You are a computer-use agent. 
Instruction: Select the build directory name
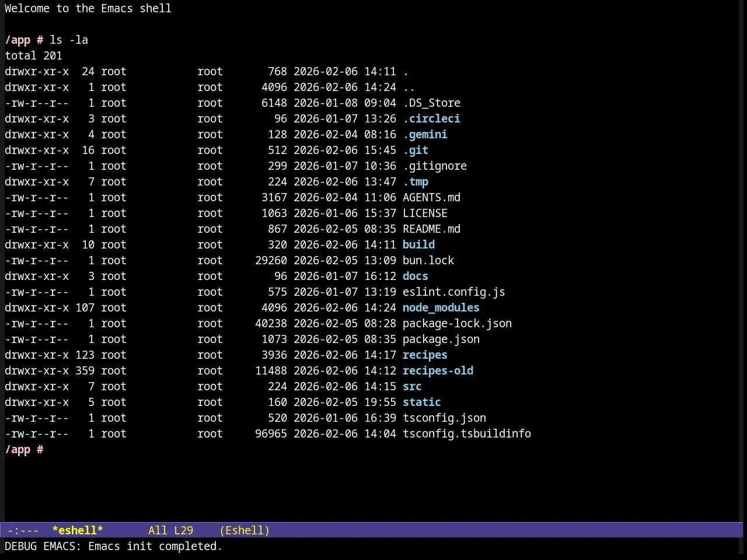coord(418,244)
